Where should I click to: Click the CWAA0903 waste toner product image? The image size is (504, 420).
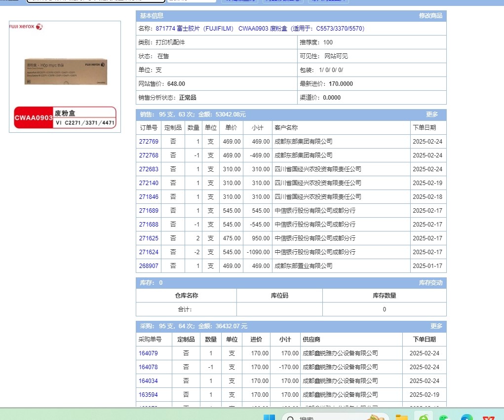click(65, 77)
